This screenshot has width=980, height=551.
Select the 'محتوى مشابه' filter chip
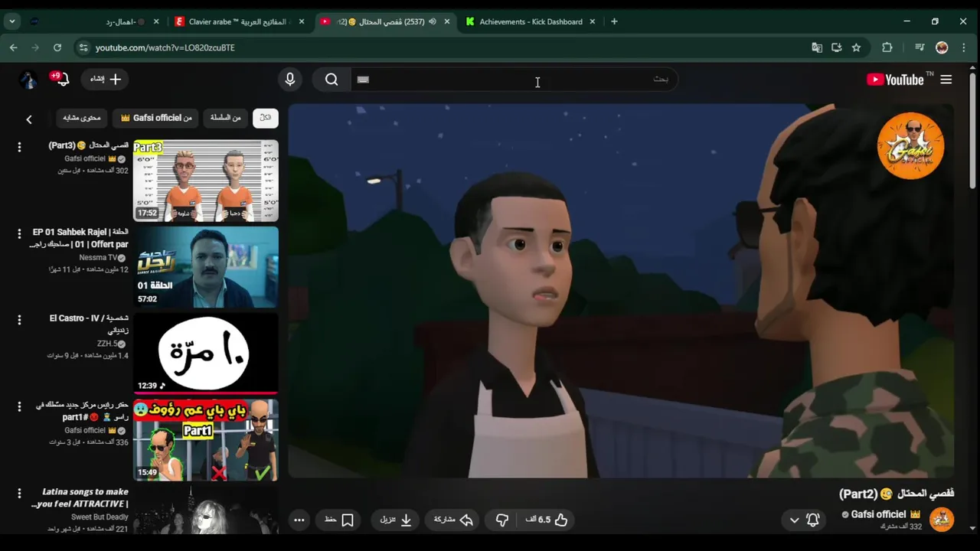[82, 118]
